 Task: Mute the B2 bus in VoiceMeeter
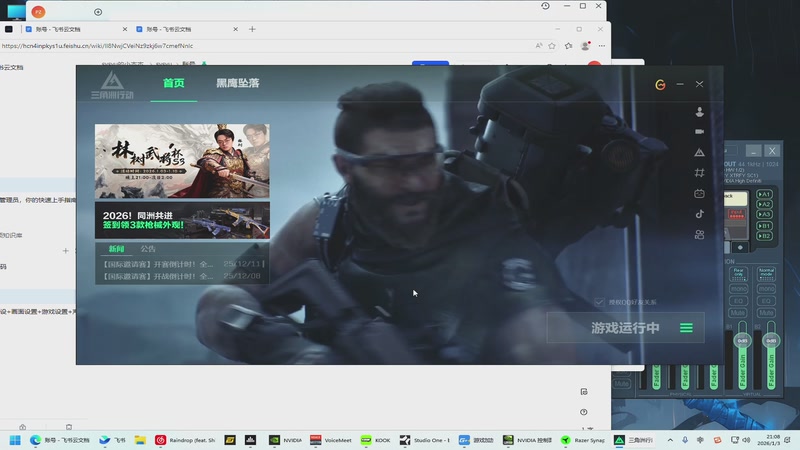coord(766,313)
